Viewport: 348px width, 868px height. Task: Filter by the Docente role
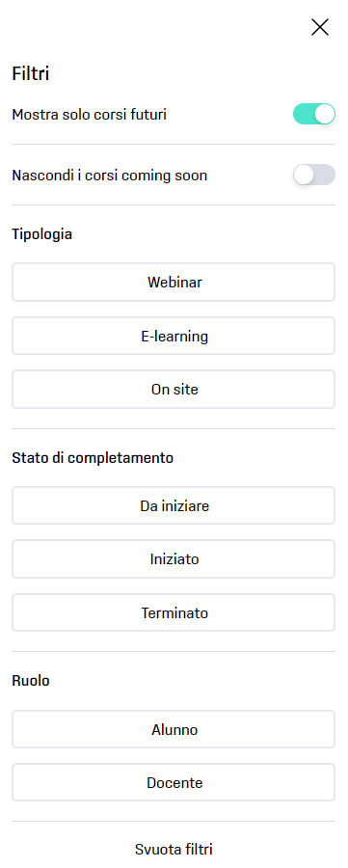coord(174,783)
